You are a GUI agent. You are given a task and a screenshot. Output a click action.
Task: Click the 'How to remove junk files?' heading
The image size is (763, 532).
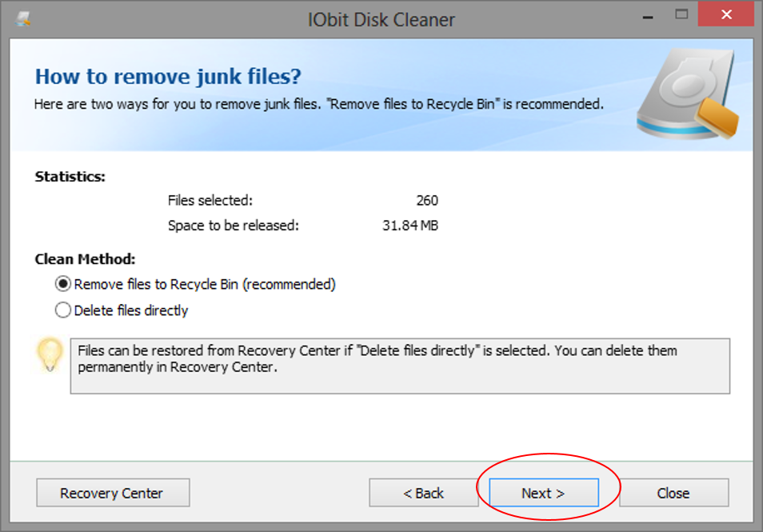coord(169,77)
